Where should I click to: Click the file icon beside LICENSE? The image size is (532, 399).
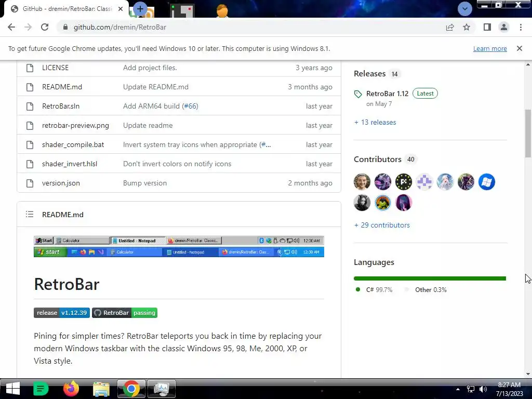point(30,68)
